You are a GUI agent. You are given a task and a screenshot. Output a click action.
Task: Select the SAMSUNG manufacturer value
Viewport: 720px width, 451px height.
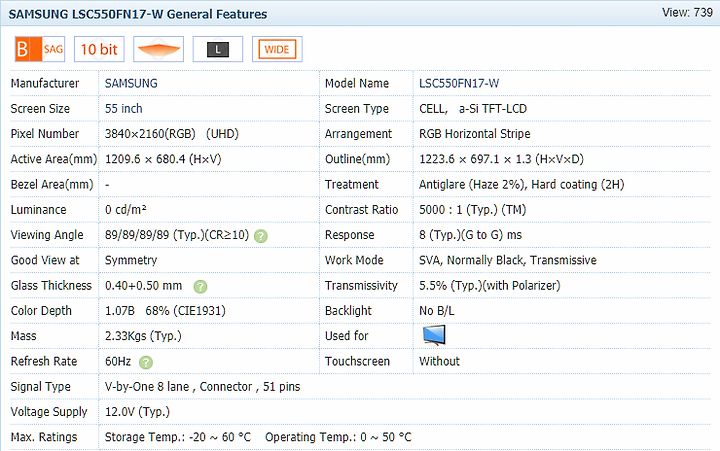click(x=131, y=83)
